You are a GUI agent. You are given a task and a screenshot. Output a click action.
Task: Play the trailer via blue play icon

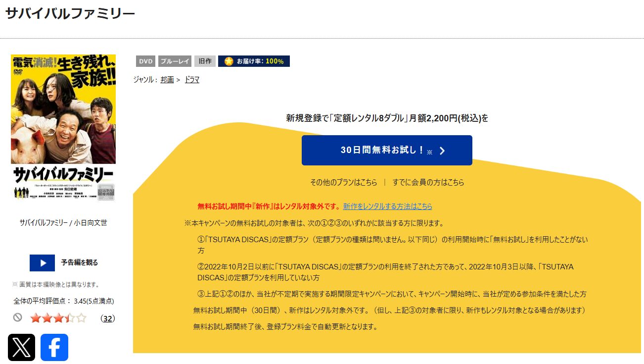click(x=42, y=263)
